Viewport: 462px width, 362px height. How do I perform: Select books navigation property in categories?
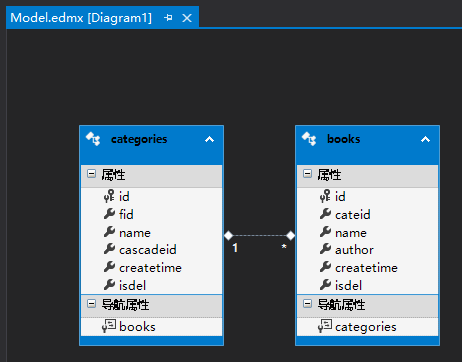pyautogui.click(x=152, y=327)
